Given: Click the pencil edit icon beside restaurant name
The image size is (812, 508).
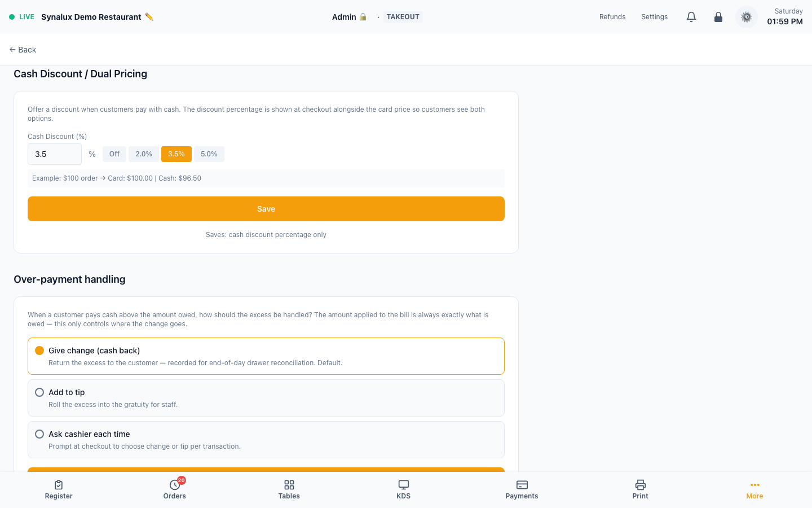Looking at the screenshot, I should [x=149, y=17].
